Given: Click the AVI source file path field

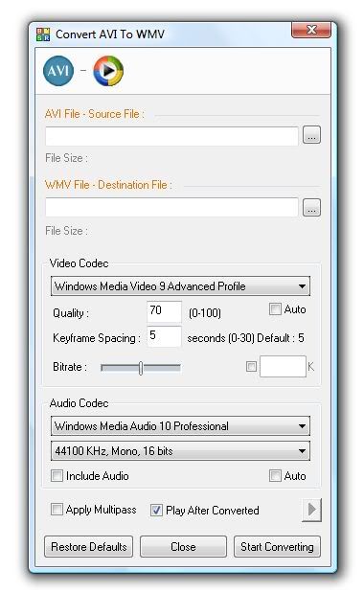Looking at the screenshot, I should (x=171, y=136).
